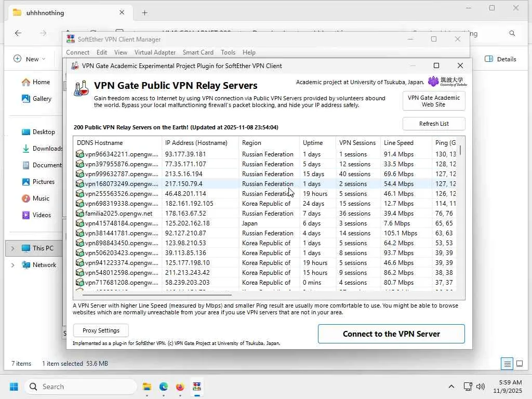The image size is (532, 399).
Task: Open the View menu
Action: click(x=121, y=52)
